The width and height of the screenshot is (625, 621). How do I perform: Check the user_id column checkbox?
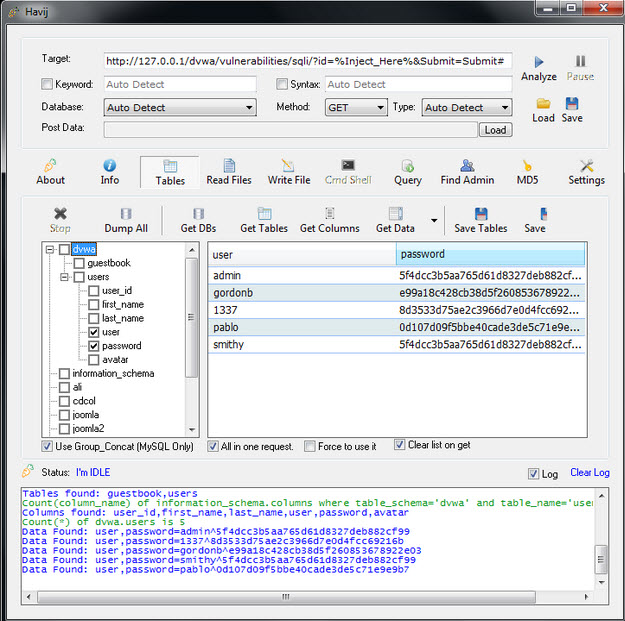click(94, 291)
